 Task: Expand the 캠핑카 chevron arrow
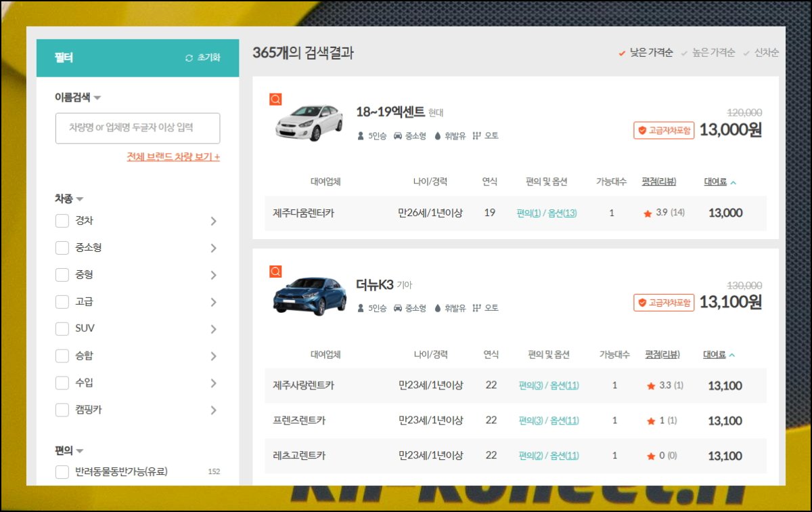point(213,410)
